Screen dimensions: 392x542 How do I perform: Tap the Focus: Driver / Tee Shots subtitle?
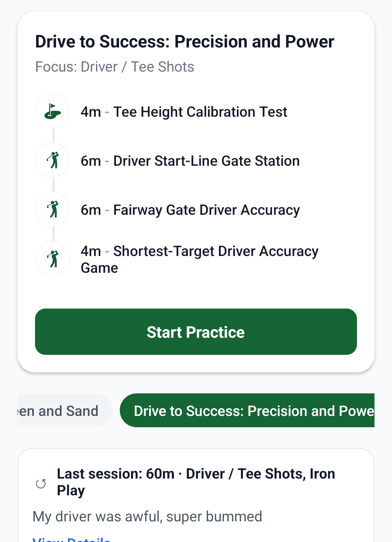tap(115, 67)
